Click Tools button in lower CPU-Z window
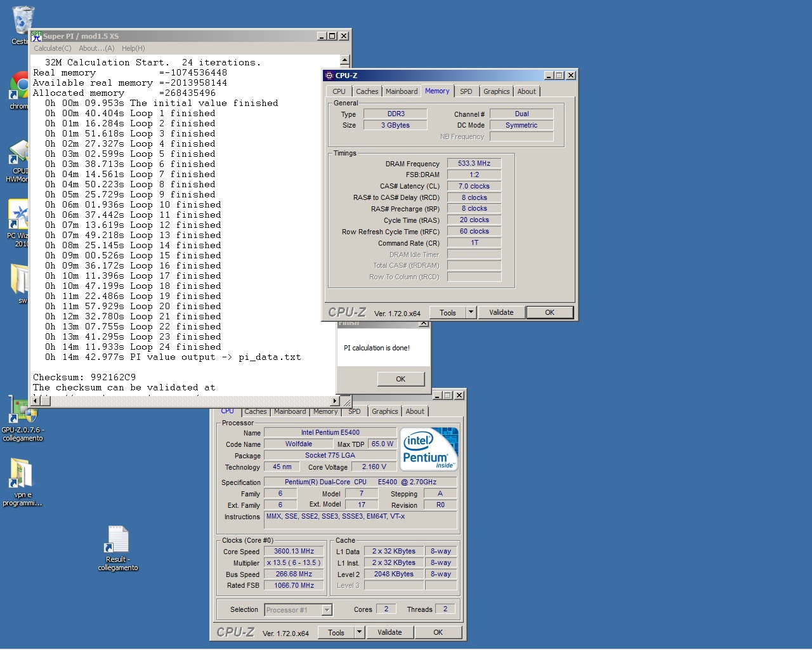Image resolution: width=812 pixels, height=650 pixels. click(x=336, y=632)
